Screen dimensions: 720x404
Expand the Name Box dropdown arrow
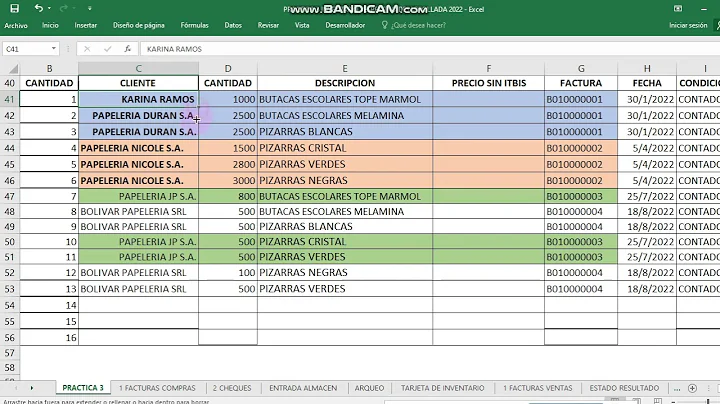click(x=54, y=49)
